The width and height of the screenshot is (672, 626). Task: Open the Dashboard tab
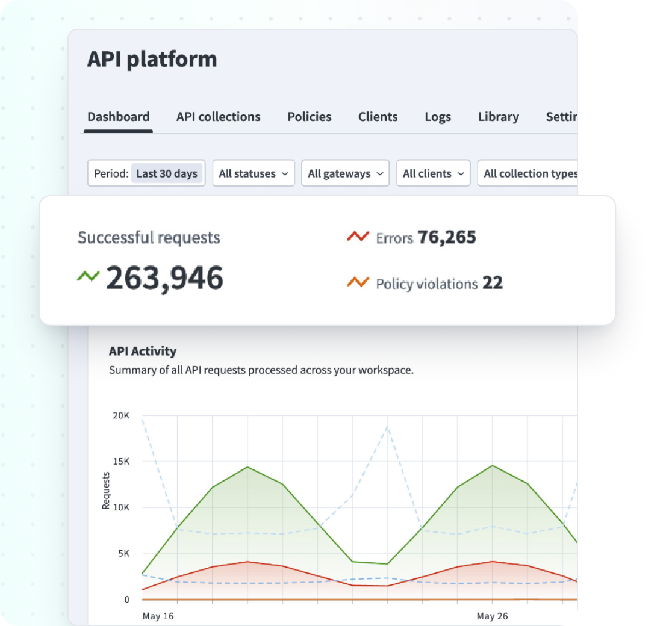coord(118,117)
